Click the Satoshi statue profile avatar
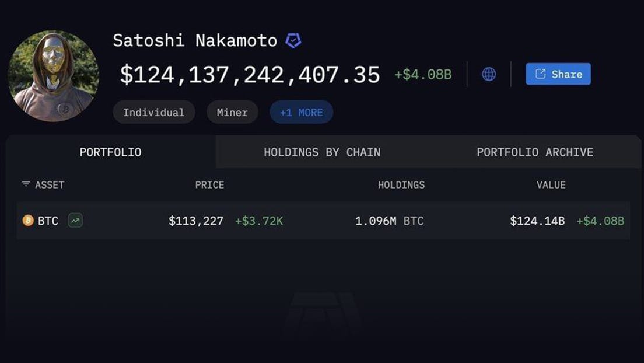 point(54,76)
